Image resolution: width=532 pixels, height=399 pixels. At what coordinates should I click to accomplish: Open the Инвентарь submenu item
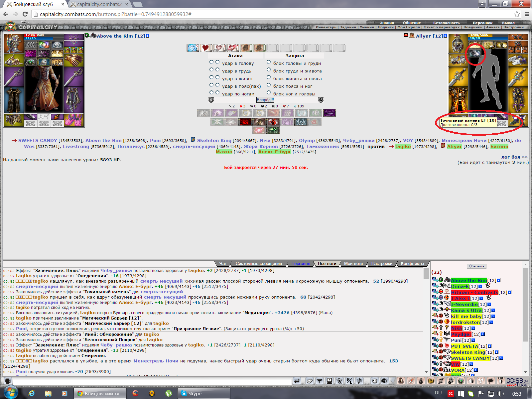click(x=326, y=27)
